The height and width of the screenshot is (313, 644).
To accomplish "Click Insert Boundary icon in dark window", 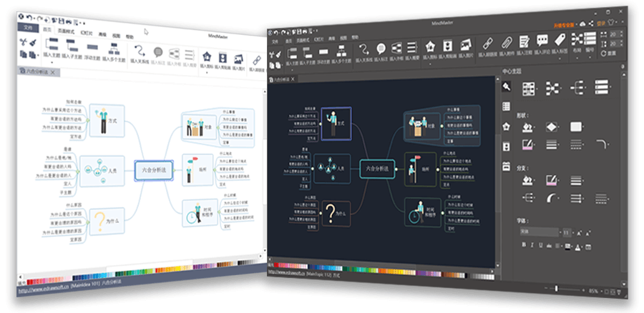I will click(x=396, y=48).
